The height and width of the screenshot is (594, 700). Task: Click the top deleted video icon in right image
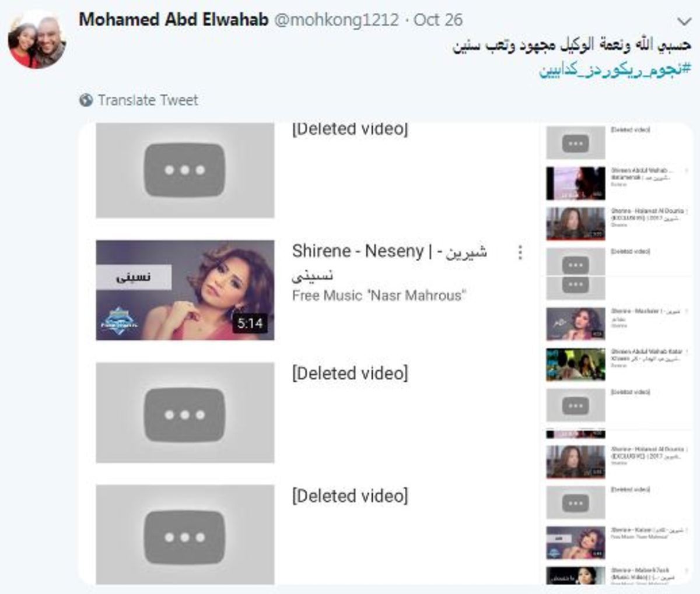click(x=575, y=143)
